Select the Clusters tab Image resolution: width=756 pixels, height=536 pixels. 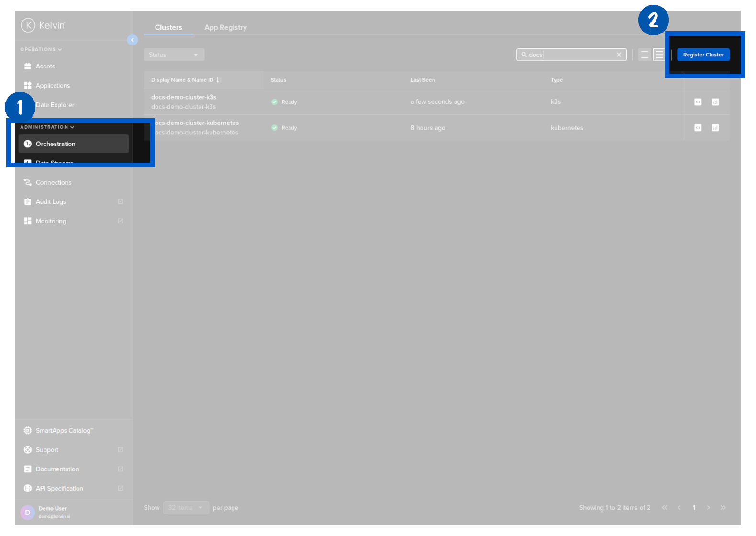coord(168,28)
